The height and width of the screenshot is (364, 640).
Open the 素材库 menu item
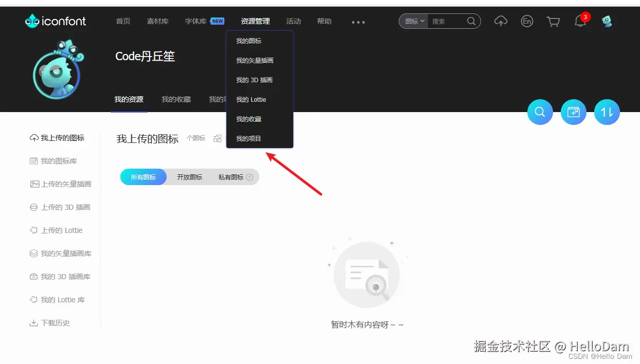pyautogui.click(x=157, y=21)
